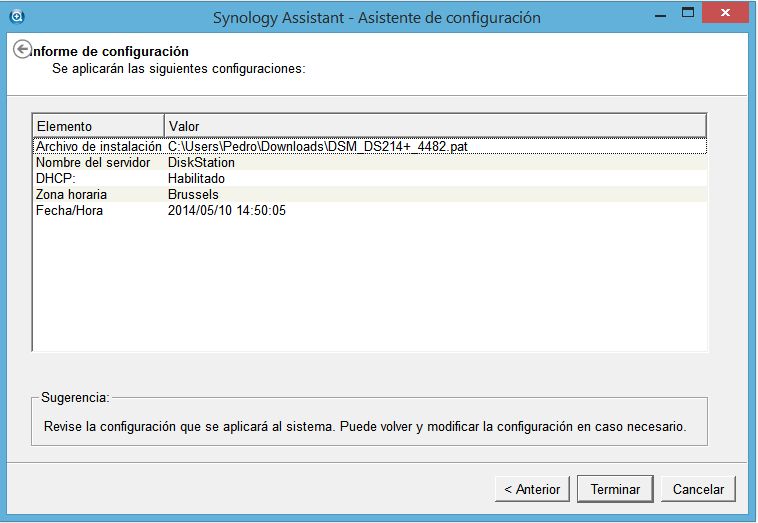
Task: Click the back arrow icon beside the heading
Action: (22, 49)
